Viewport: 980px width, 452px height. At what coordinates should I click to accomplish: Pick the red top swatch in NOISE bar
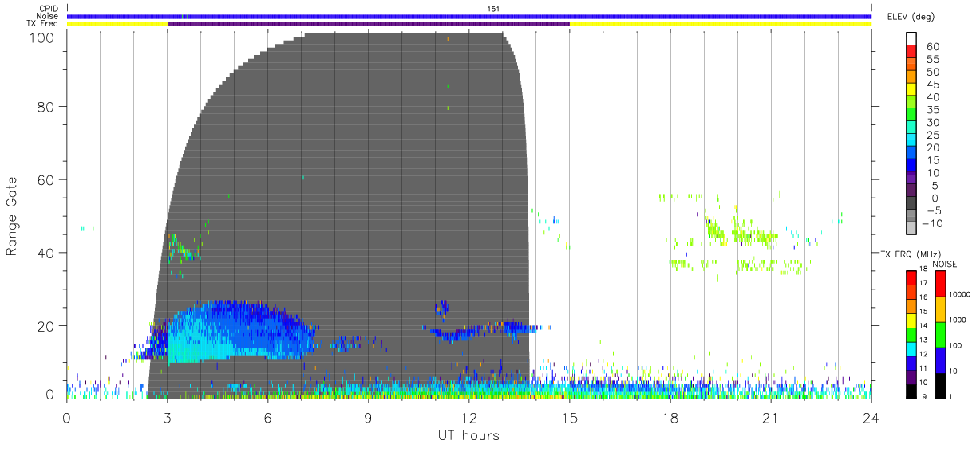point(941,283)
